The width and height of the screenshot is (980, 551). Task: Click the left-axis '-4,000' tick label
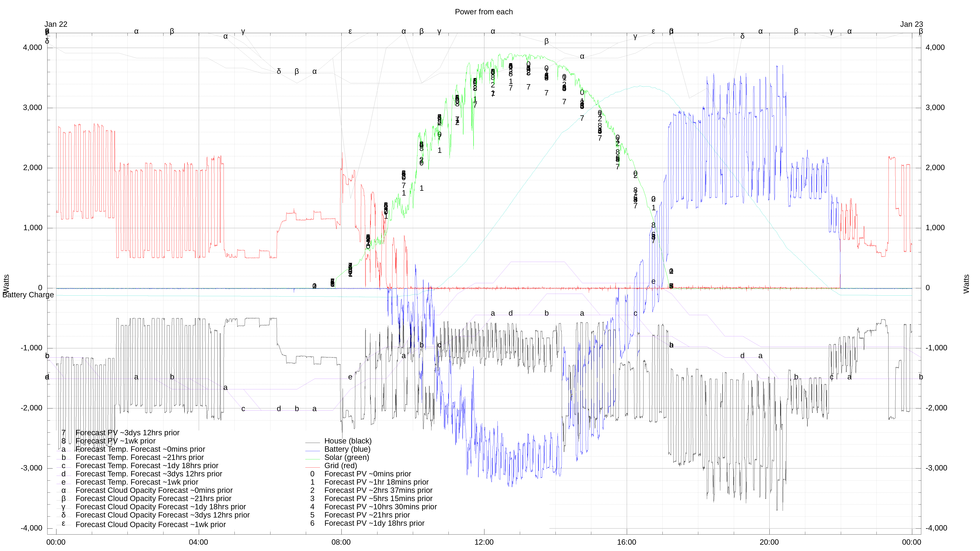coord(31,528)
